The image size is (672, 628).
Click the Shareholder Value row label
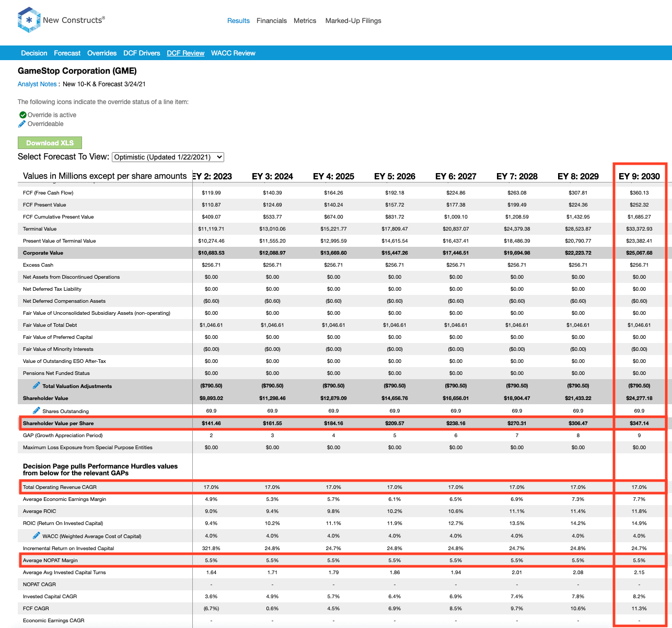point(45,398)
